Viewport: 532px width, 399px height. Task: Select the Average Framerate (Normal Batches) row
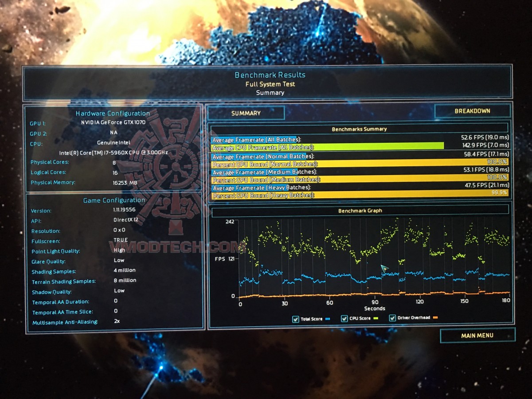pos(360,156)
